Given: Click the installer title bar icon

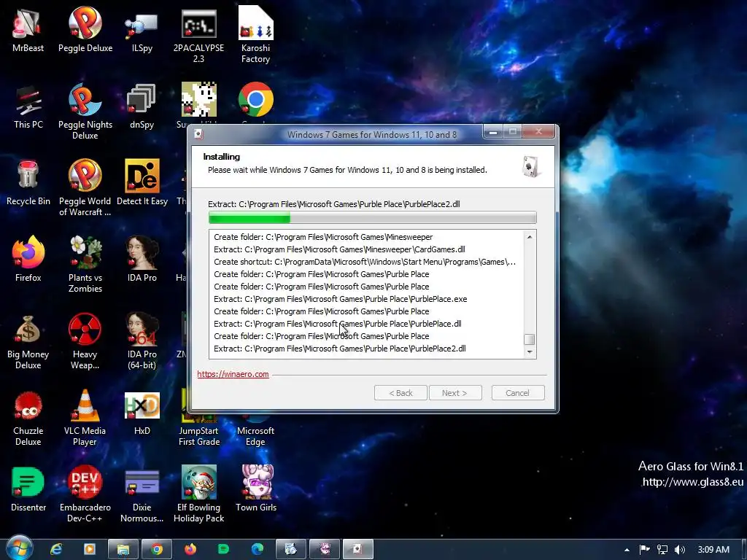Looking at the screenshot, I should (x=198, y=135).
